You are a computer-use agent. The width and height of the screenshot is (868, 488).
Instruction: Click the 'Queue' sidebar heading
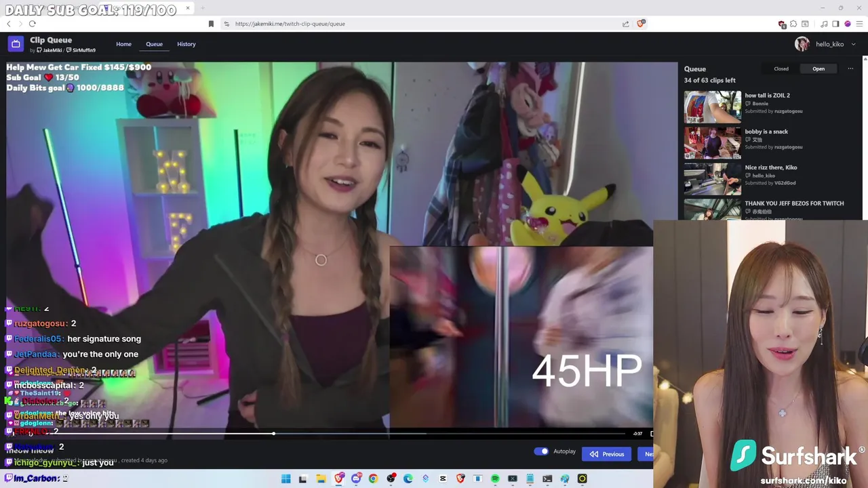click(x=695, y=68)
